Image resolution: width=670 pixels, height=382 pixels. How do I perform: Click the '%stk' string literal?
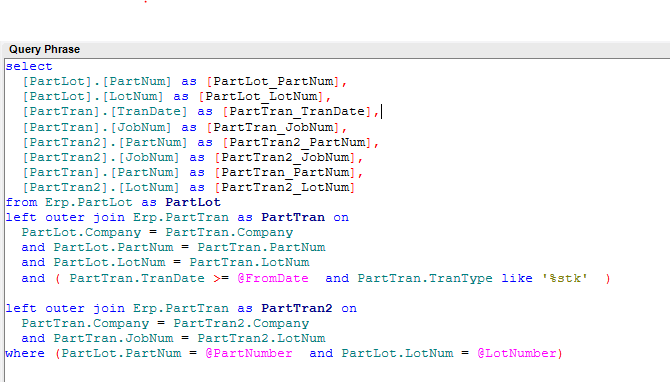[564, 279]
